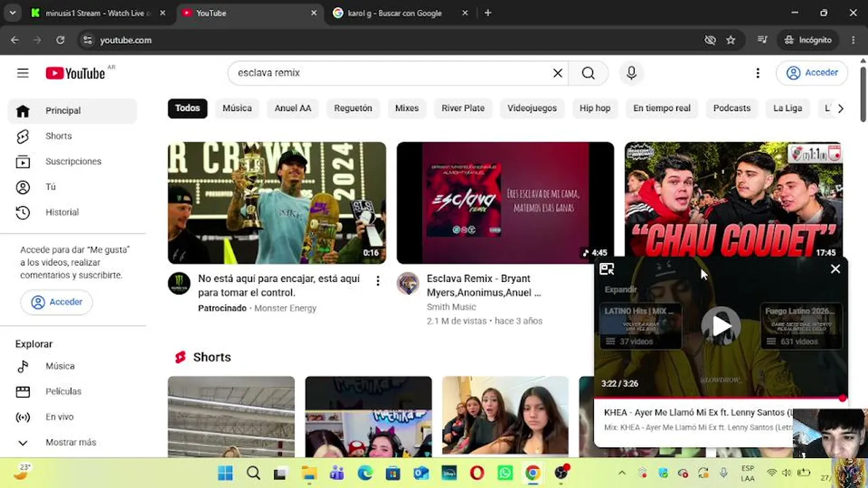This screenshot has height=488, width=868.
Task: Close the miniplayer
Action: coord(835,269)
